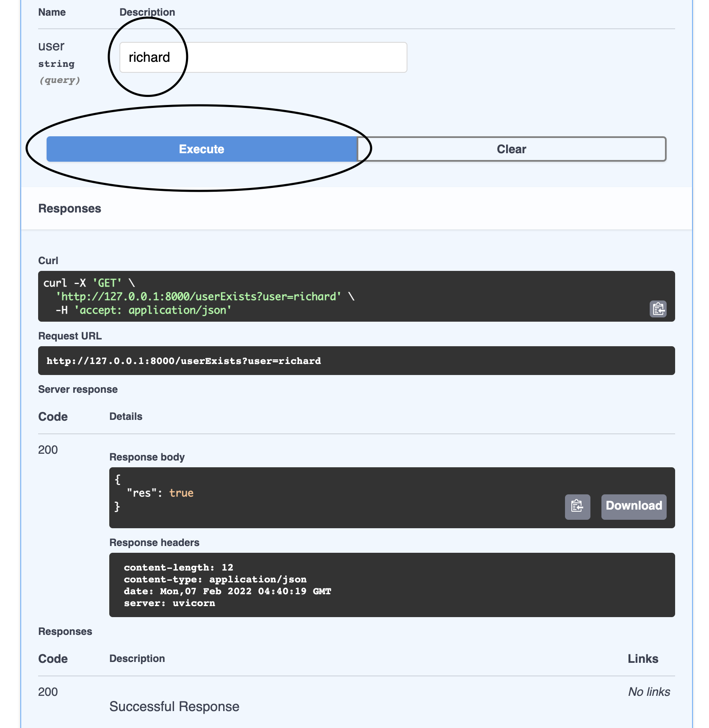Click the user parameter name
Screen dimensions: 709x728
tap(51, 46)
